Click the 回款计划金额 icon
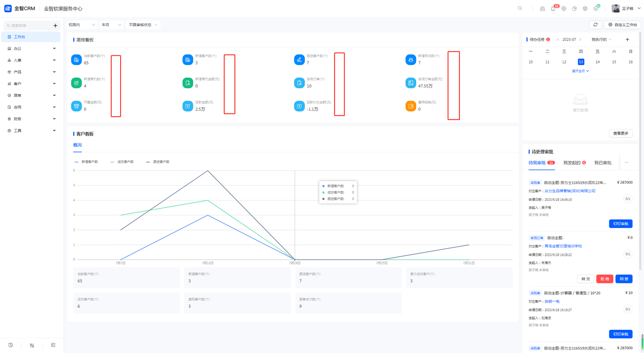Screen dimensions: 644x353 tap(299, 106)
